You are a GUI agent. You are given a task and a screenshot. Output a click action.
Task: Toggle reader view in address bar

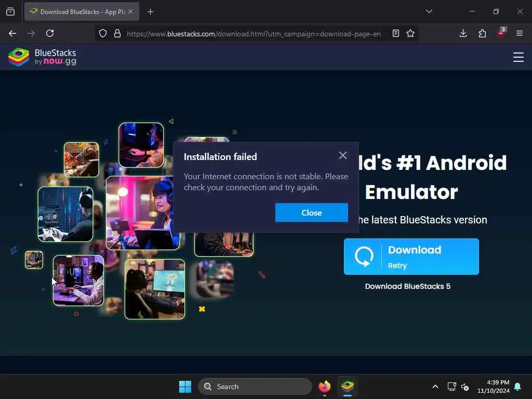tap(395, 33)
